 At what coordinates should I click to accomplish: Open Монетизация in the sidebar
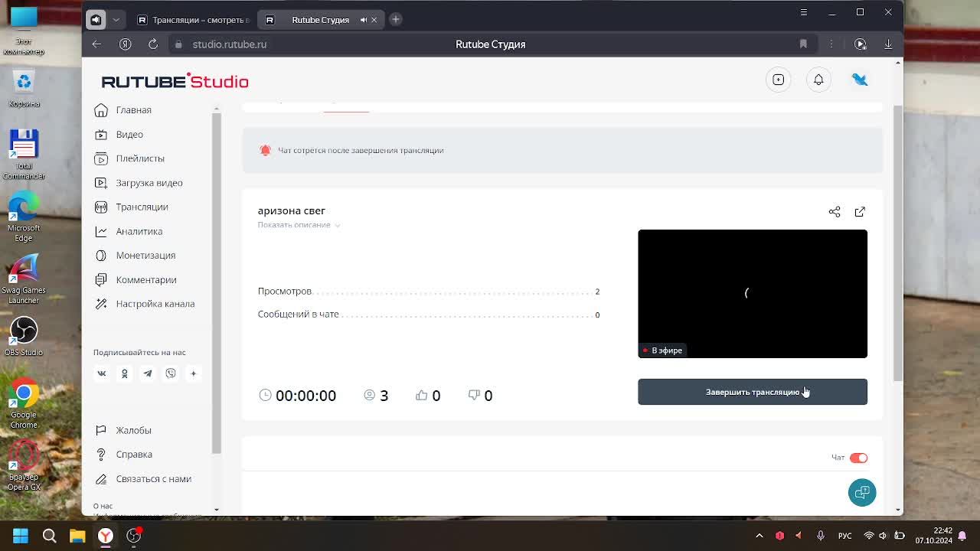145,256
